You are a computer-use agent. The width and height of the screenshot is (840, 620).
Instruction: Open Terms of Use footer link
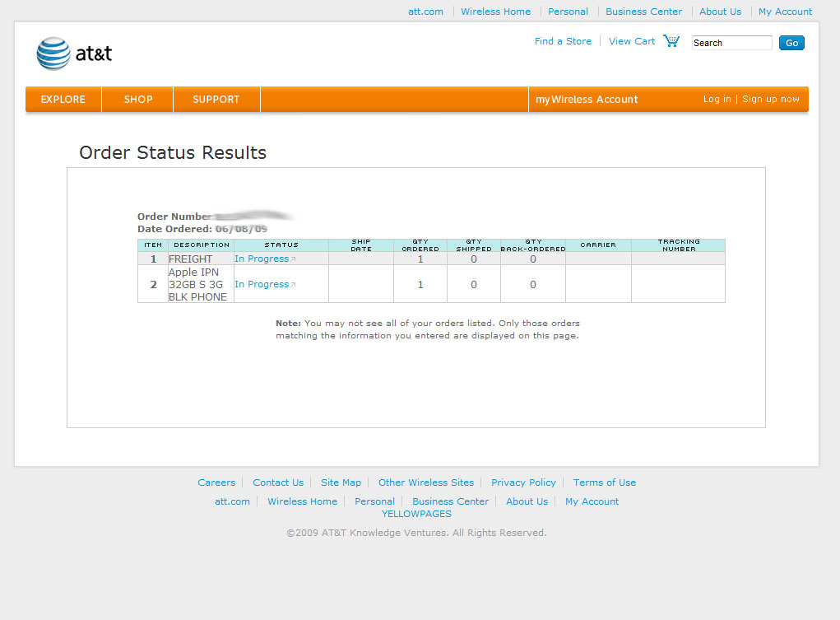coord(604,482)
